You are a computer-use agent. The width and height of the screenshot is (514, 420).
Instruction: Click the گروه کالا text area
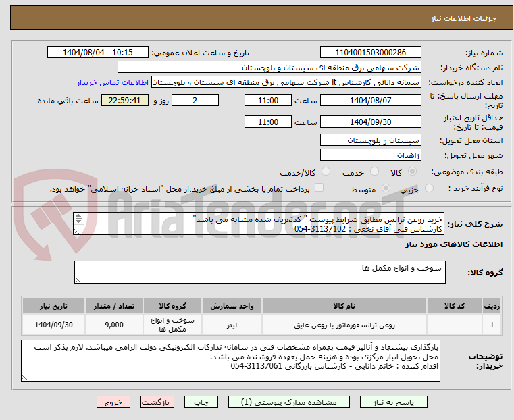[x=260, y=272]
